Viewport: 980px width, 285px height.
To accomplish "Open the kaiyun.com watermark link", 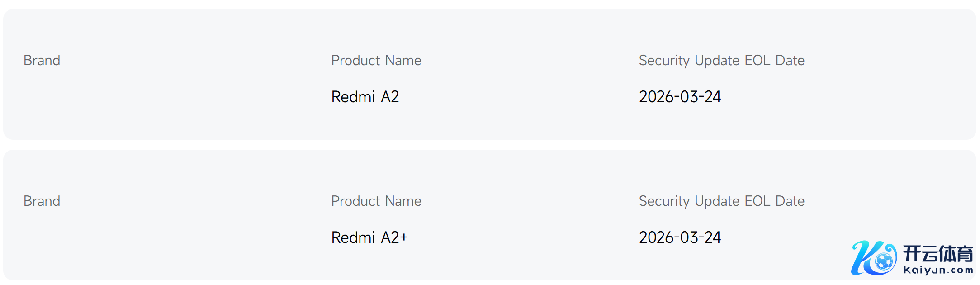I will coord(938,271).
